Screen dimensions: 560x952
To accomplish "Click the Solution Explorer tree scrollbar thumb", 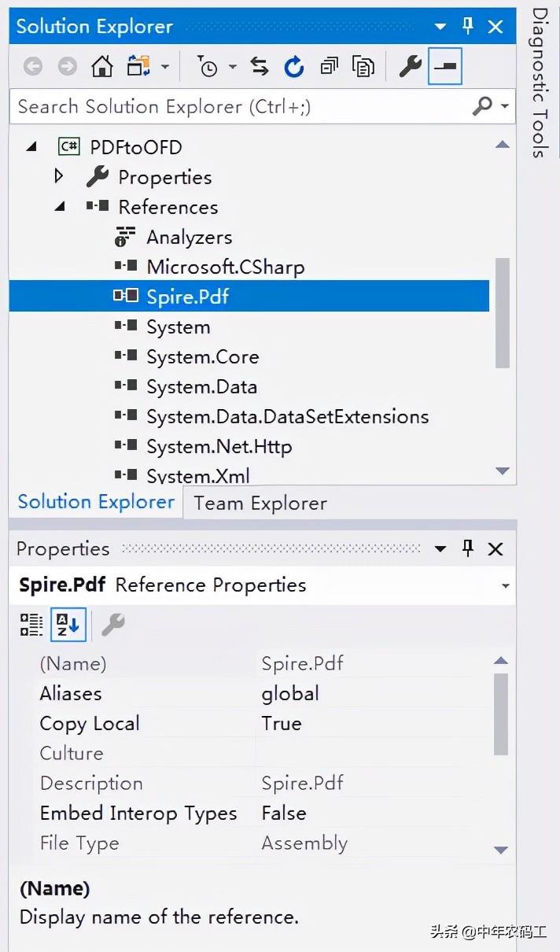I will tap(503, 312).
